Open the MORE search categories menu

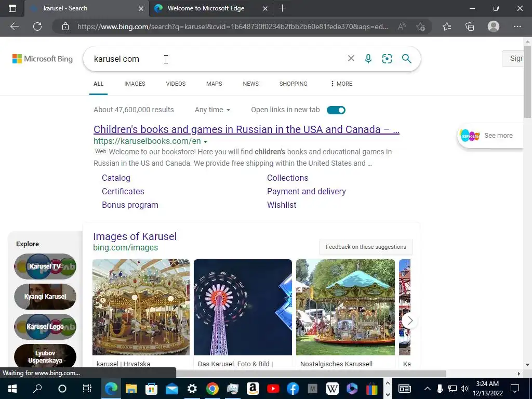click(x=341, y=84)
